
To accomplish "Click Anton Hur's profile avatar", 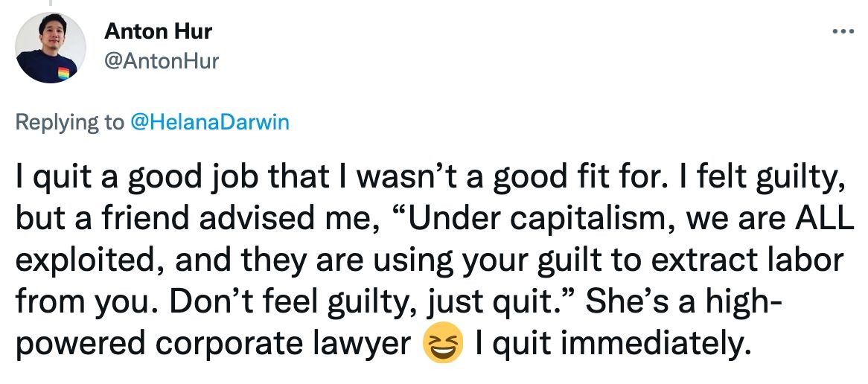I will click(x=51, y=48).
